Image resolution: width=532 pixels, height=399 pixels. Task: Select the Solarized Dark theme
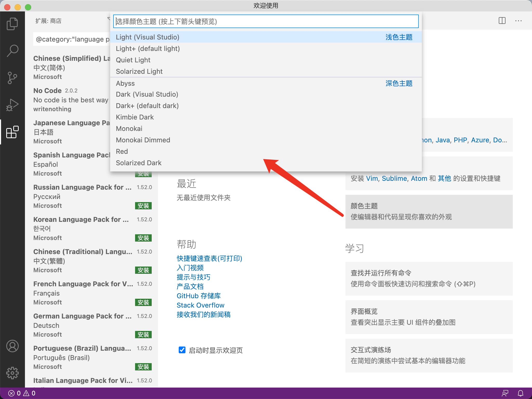[x=138, y=163]
